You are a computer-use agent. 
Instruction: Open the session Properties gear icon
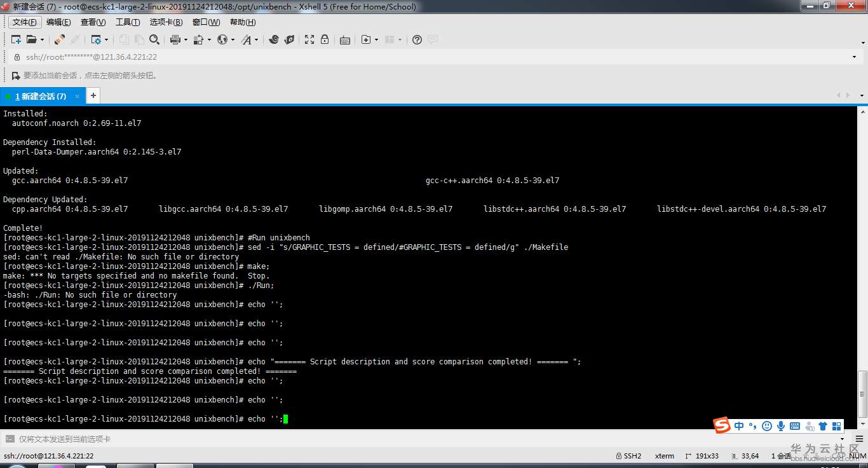[96, 39]
